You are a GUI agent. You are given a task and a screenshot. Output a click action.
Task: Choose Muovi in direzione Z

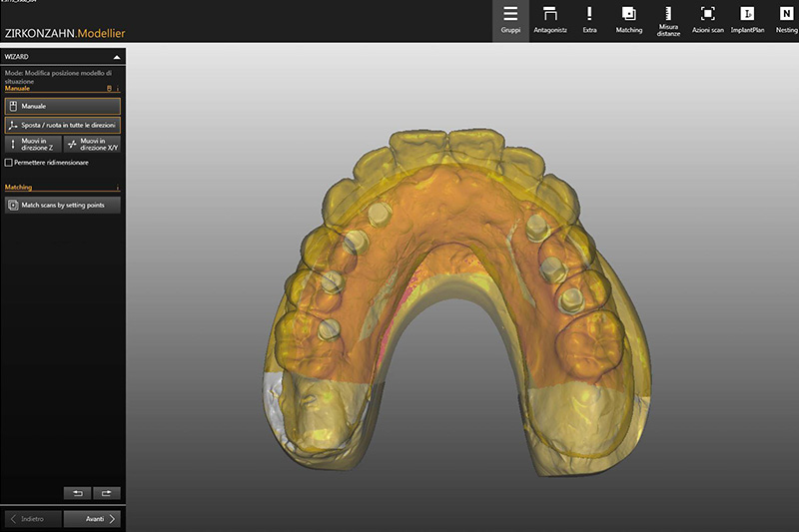32,145
